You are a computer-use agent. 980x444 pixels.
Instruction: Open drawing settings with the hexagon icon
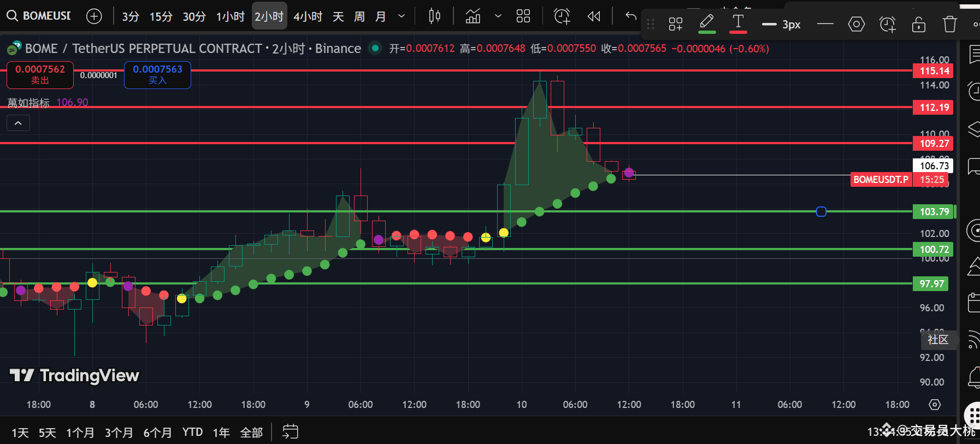(x=856, y=24)
